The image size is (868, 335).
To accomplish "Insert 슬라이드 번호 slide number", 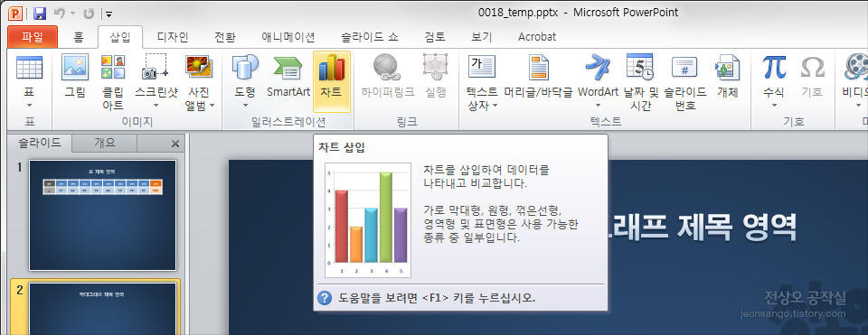I will pos(684,82).
